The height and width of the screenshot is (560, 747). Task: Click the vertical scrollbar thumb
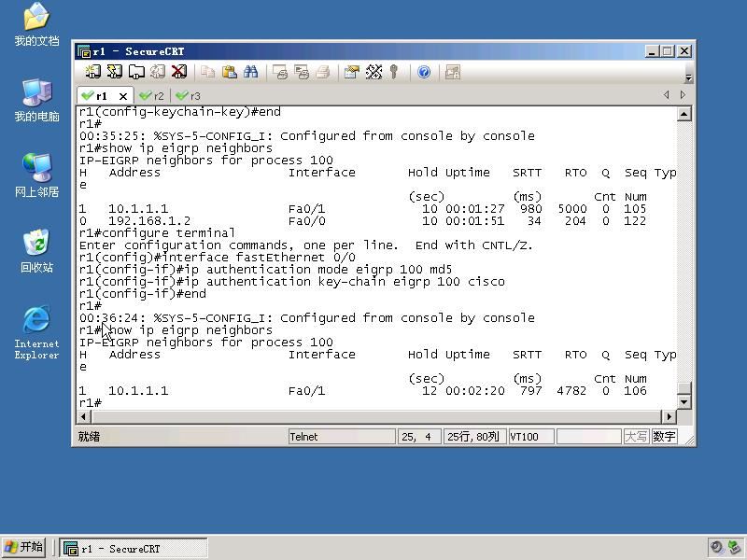coord(684,388)
